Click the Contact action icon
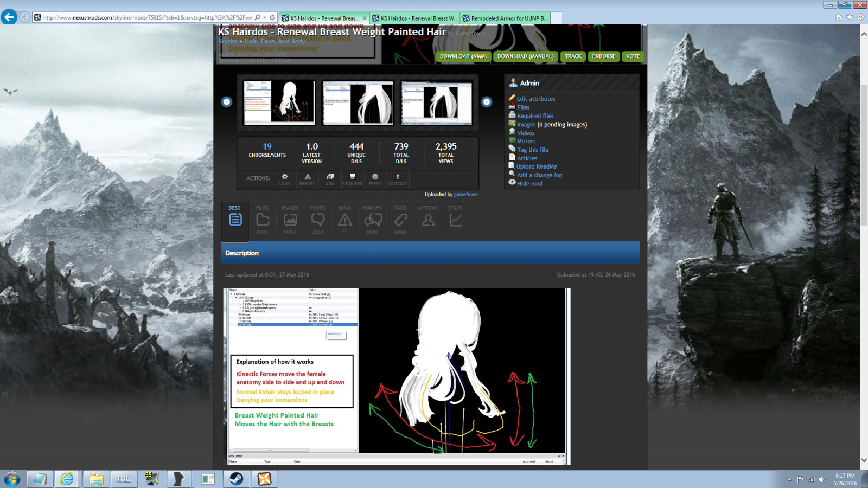 coord(397,179)
